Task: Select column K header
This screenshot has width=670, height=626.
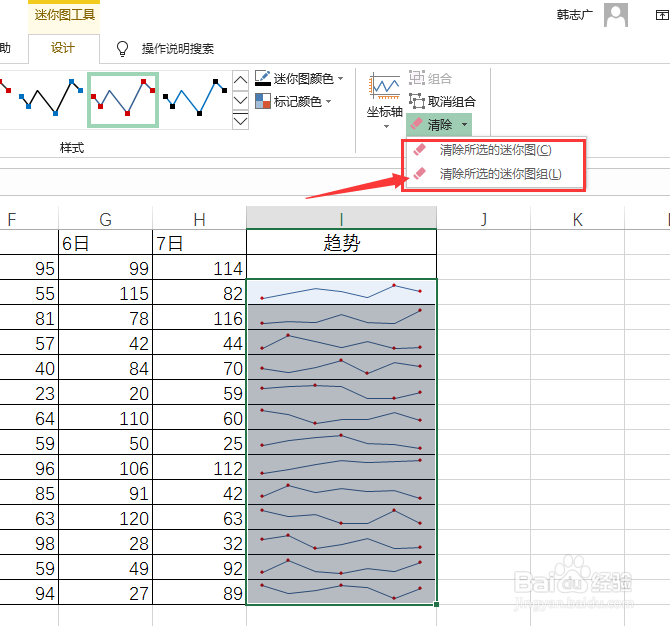Action: pyautogui.click(x=577, y=219)
